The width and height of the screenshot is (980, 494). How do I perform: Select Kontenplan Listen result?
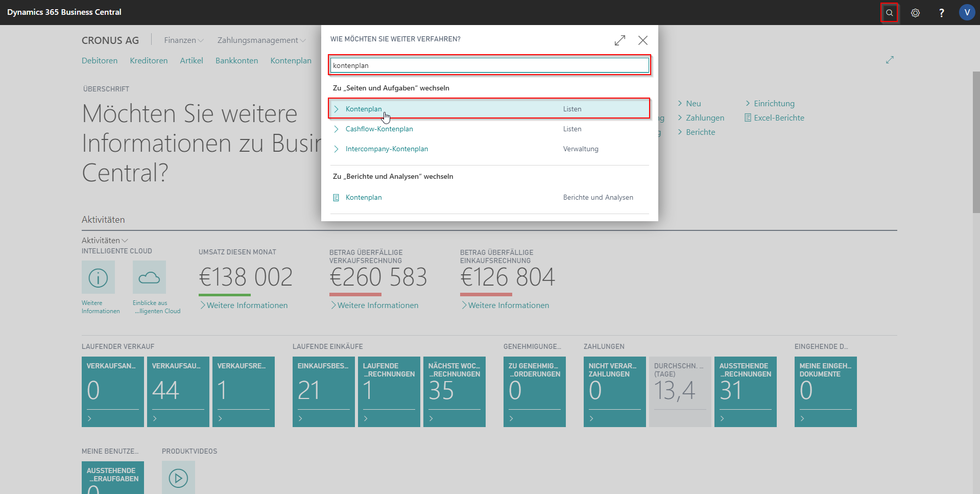click(x=489, y=109)
